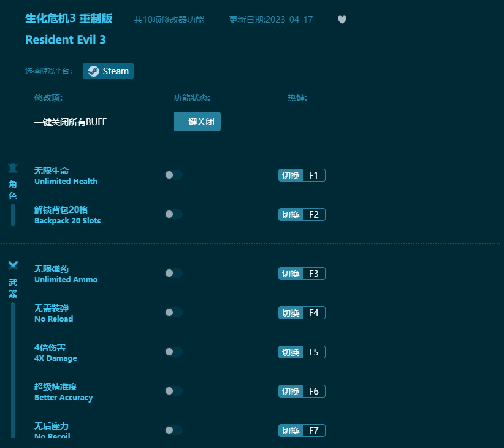Click the 生化危机3 重制版 title
Image resolution: width=504 pixels, height=448 pixels.
click(69, 18)
